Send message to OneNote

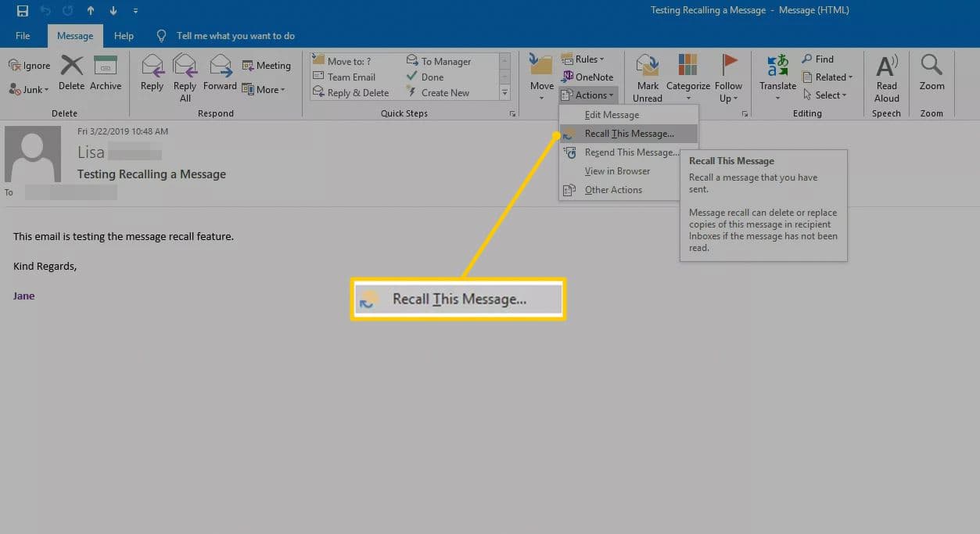point(587,77)
